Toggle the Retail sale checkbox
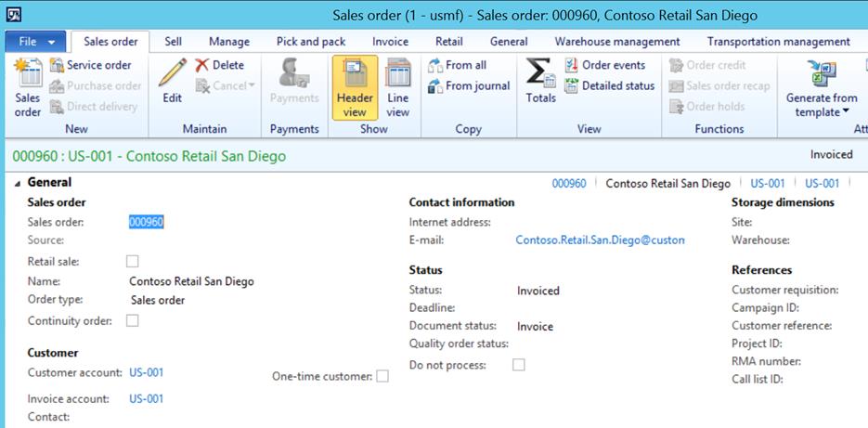 (x=133, y=261)
